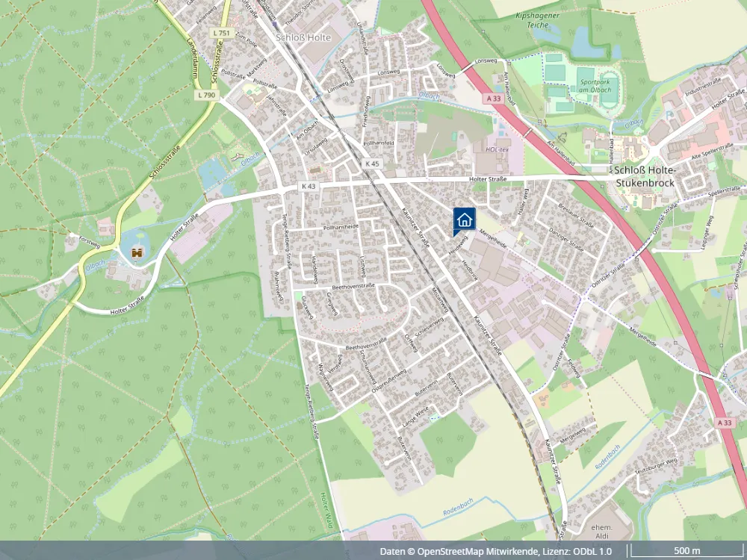Click the 500 m scale bar
This screenshot has height=560, width=747.
pos(687,551)
